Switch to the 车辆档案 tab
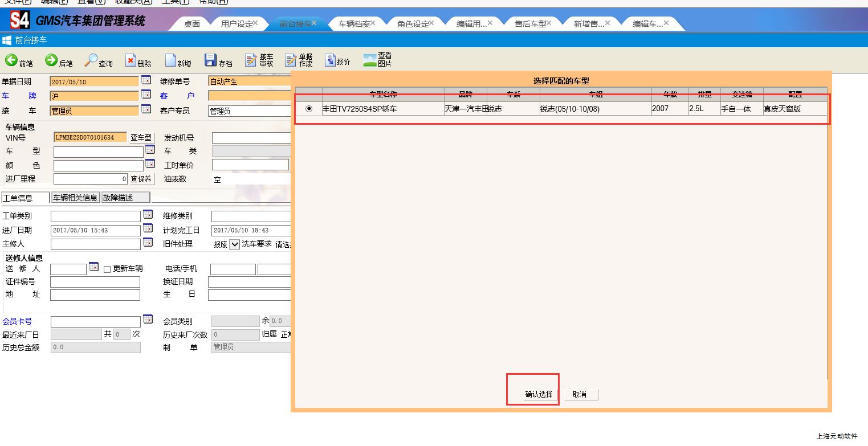The width and height of the screenshot is (868, 446). [x=354, y=24]
